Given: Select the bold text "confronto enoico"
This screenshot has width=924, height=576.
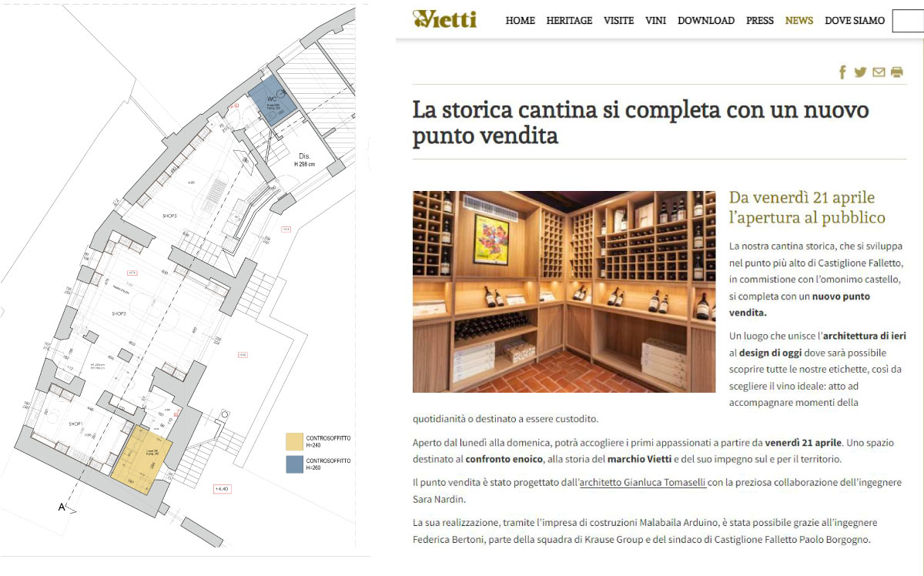Looking at the screenshot, I should 506,459.
